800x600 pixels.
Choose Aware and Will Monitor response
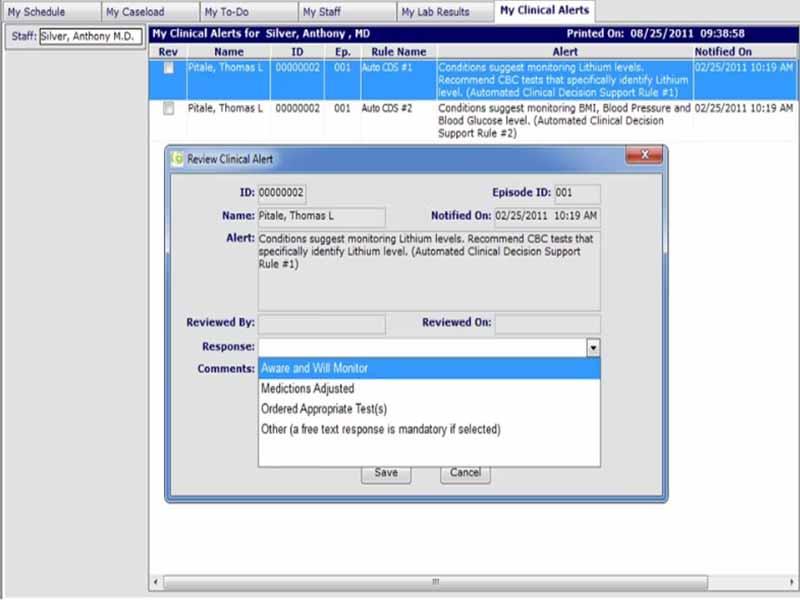(x=429, y=368)
